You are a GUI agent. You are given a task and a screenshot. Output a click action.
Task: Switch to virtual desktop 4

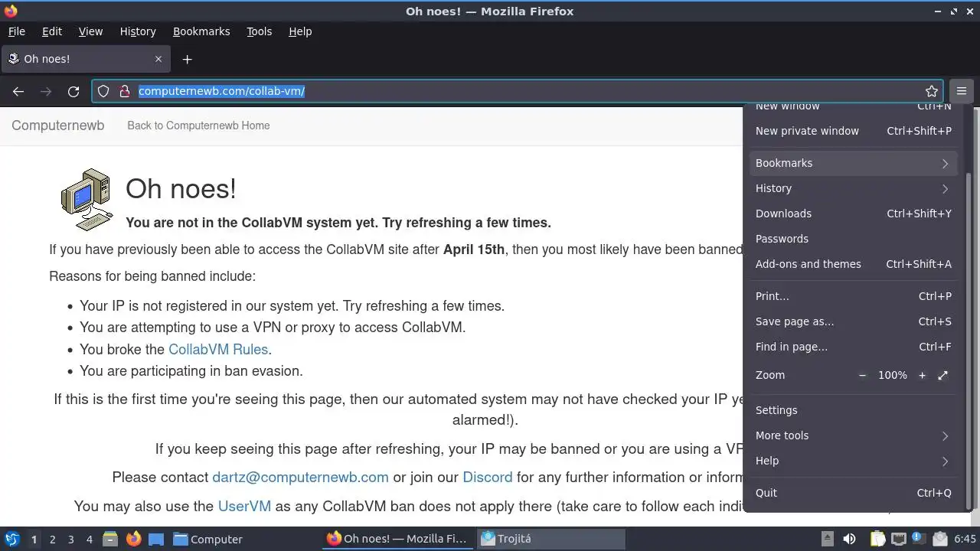pyautogui.click(x=89, y=539)
